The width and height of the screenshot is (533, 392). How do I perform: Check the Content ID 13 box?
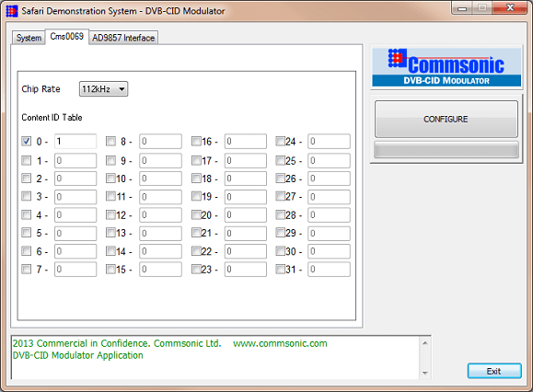coord(110,232)
